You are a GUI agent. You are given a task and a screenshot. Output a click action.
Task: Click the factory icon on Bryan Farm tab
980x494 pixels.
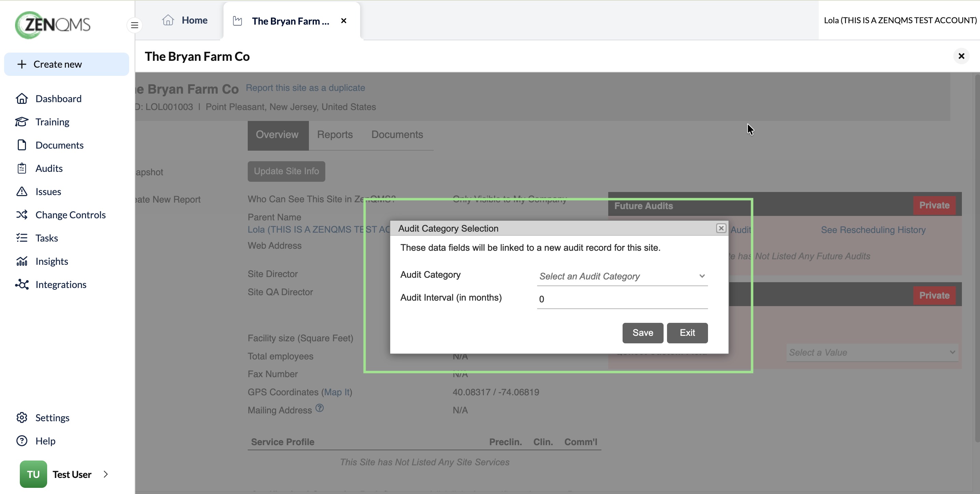[x=237, y=21]
